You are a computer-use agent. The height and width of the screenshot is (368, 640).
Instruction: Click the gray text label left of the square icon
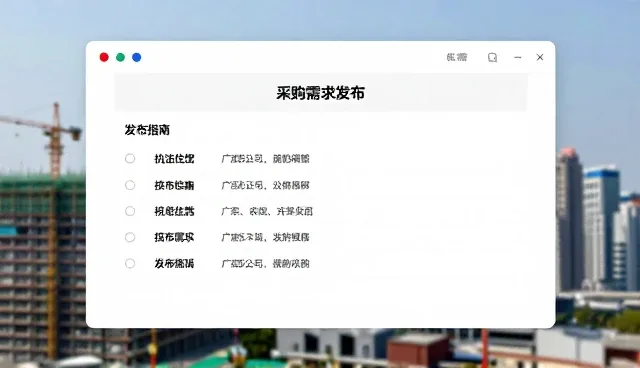pos(457,57)
